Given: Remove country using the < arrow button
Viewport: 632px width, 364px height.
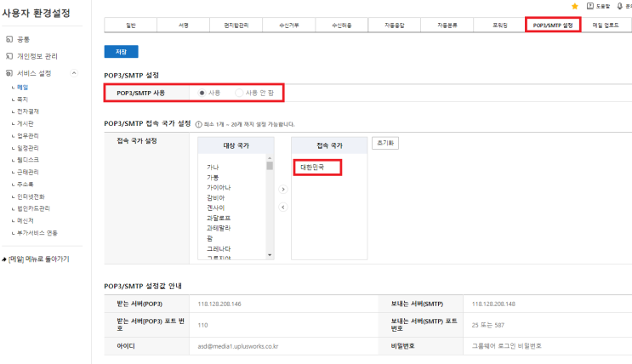Looking at the screenshot, I should (283, 208).
